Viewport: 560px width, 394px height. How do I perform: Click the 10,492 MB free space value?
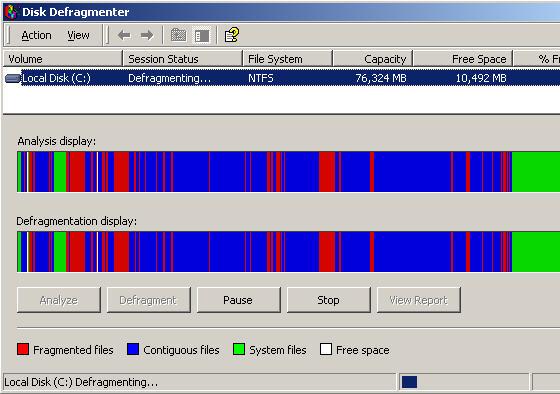tap(481, 78)
